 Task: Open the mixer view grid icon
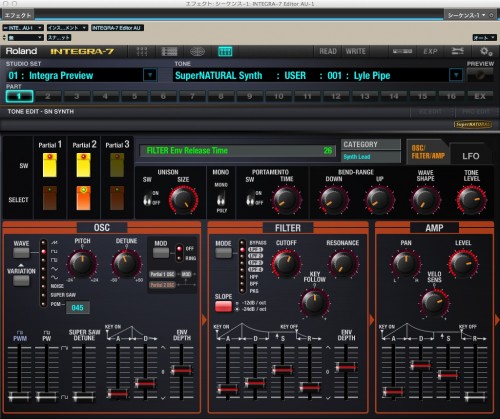pos(142,51)
